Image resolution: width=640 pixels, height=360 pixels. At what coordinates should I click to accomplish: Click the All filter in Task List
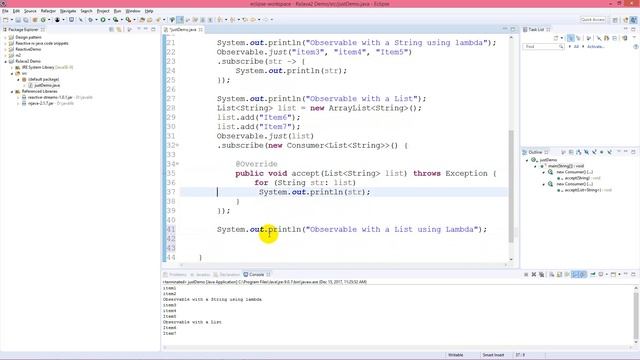pyautogui.click(x=576, y=47)
